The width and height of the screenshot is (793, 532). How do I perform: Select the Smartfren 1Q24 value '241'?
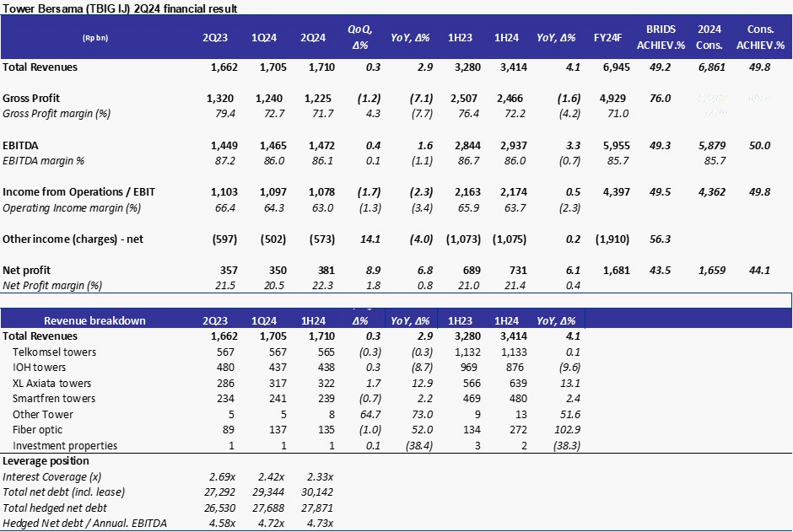(278, 399)
